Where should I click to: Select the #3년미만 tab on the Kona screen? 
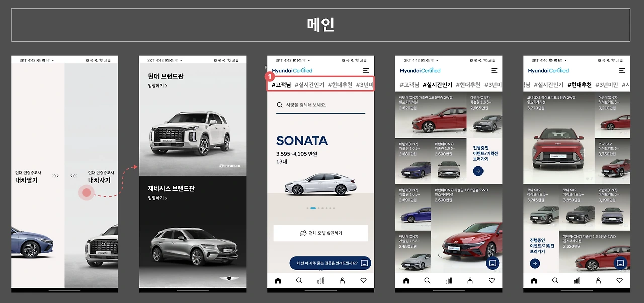(x=607, y=85)
